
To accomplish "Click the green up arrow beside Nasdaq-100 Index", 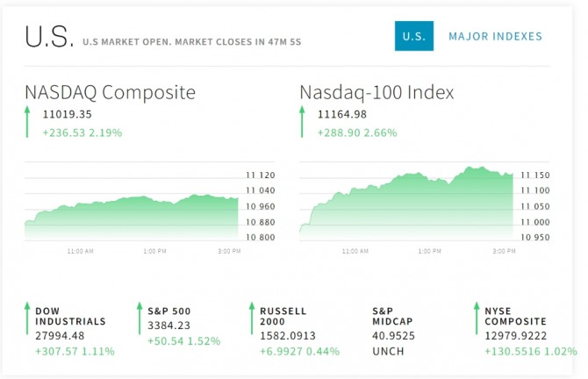I will (302, 123).
